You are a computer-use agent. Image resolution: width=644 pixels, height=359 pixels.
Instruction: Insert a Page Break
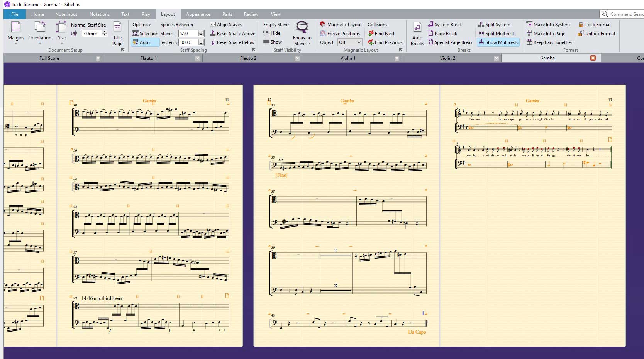[442, 34]
